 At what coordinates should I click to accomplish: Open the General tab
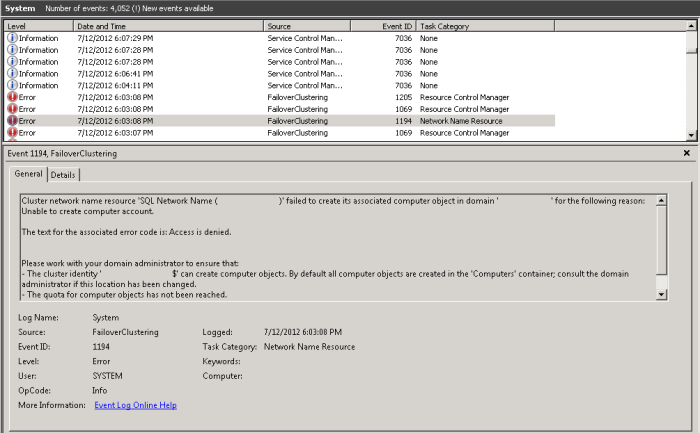point(28,175)
